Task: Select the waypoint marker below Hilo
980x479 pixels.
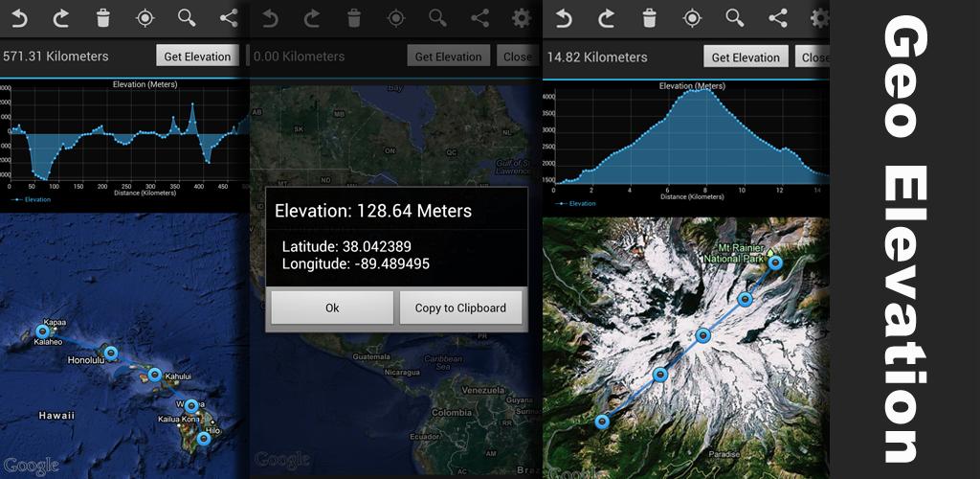Action: click(203, 439)
